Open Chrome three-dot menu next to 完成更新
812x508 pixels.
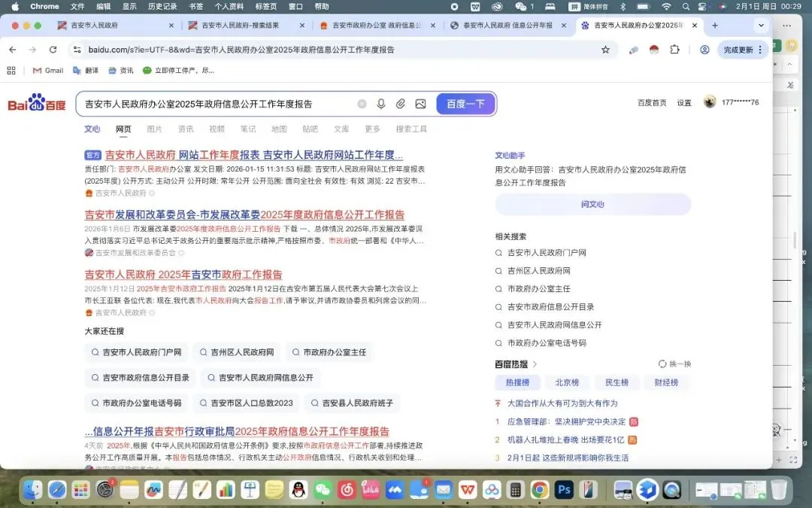click(760, 50)
